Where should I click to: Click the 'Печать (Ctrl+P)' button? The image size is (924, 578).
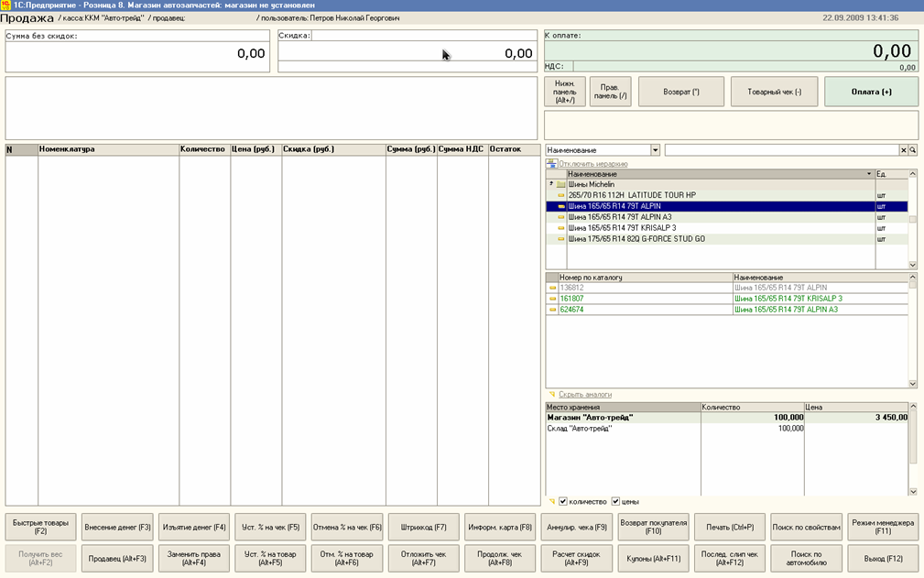(730, 527)
